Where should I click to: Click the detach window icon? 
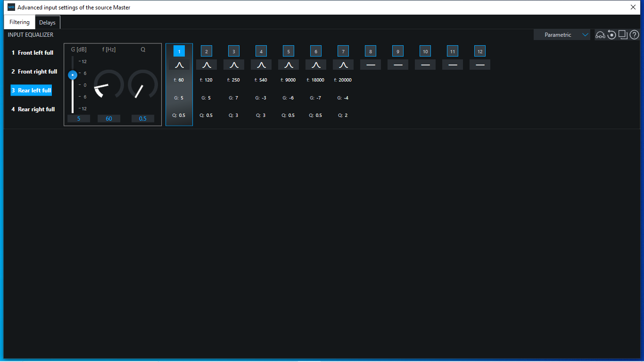[623, 34]
